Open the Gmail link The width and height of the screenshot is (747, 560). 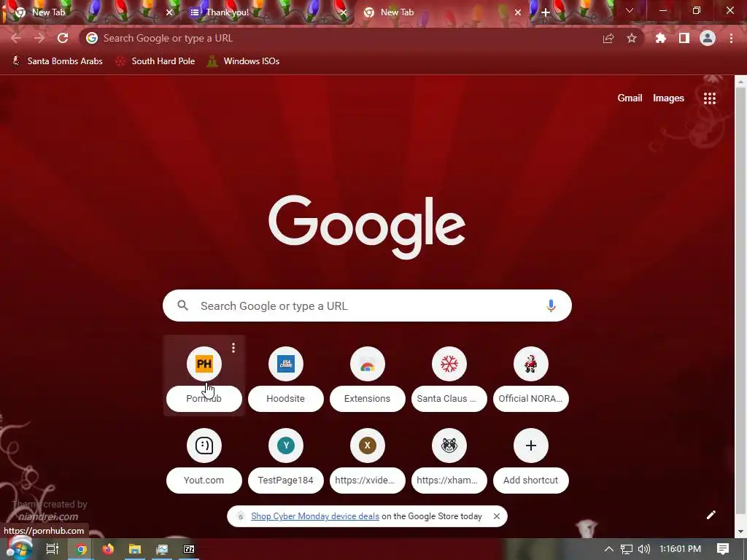pyautogui.click(x=630, y=98)
